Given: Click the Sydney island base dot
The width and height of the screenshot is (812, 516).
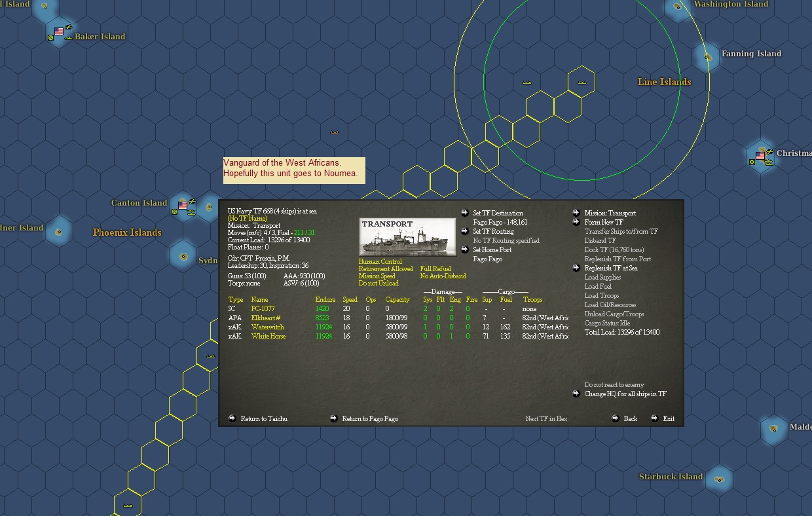Looking at the screenshot, I should point(183,257).
